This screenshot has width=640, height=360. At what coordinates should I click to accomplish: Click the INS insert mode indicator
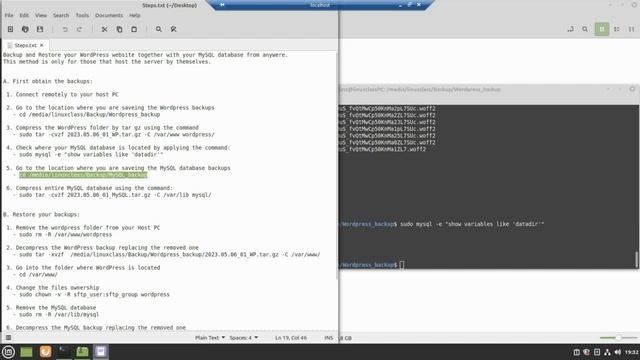[x=329, y=338]
